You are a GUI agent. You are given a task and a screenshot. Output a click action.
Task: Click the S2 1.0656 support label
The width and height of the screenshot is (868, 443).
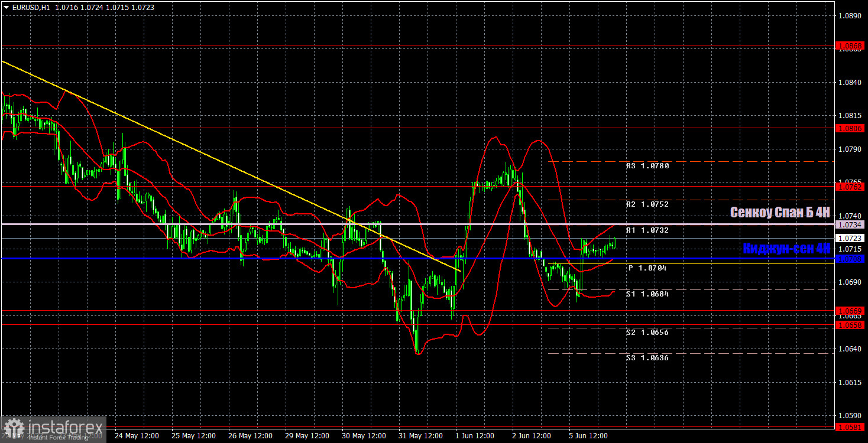coord(647,333)
